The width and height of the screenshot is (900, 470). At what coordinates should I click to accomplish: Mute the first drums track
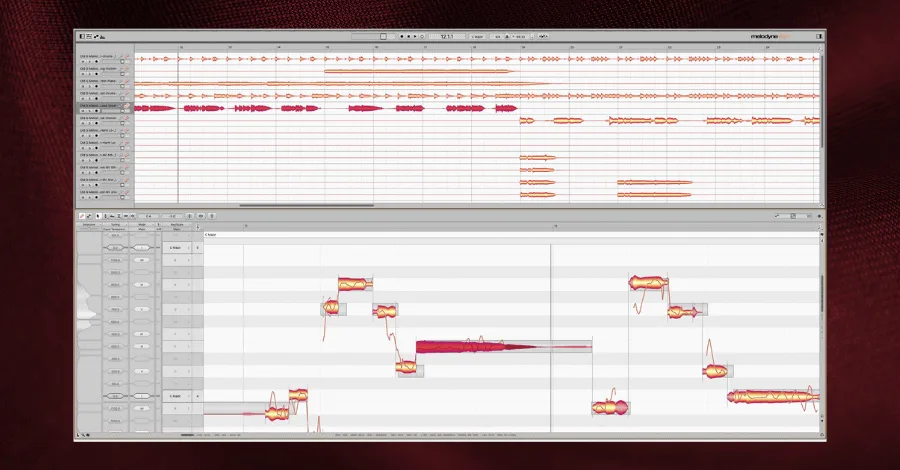click(83, 61)
